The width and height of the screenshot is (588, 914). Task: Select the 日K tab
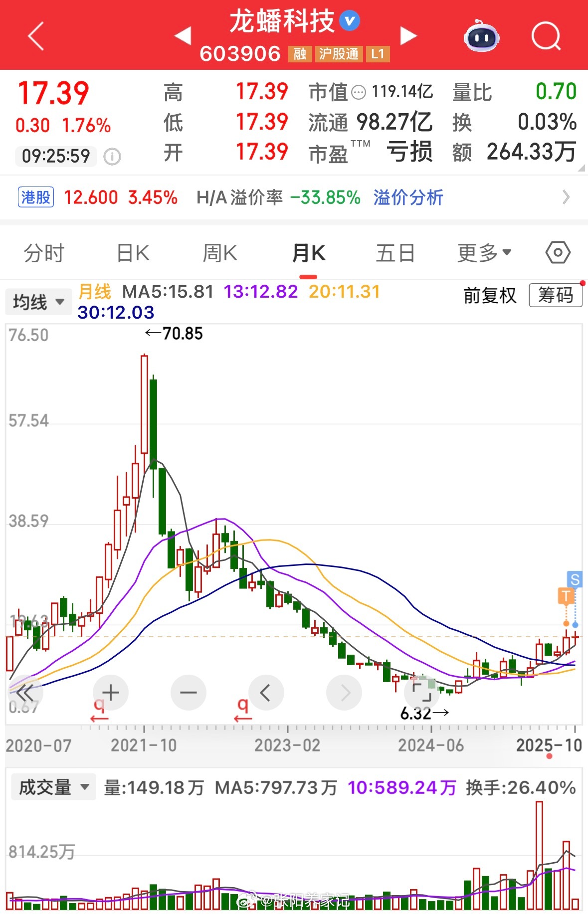click(x=133, y=253)
